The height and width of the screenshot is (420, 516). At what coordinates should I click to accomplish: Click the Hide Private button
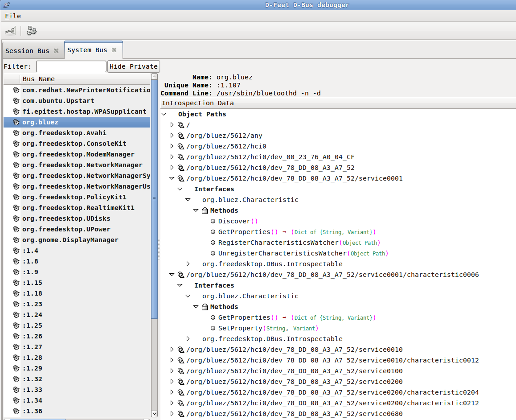pyautogui.click(x=134, y=66)
